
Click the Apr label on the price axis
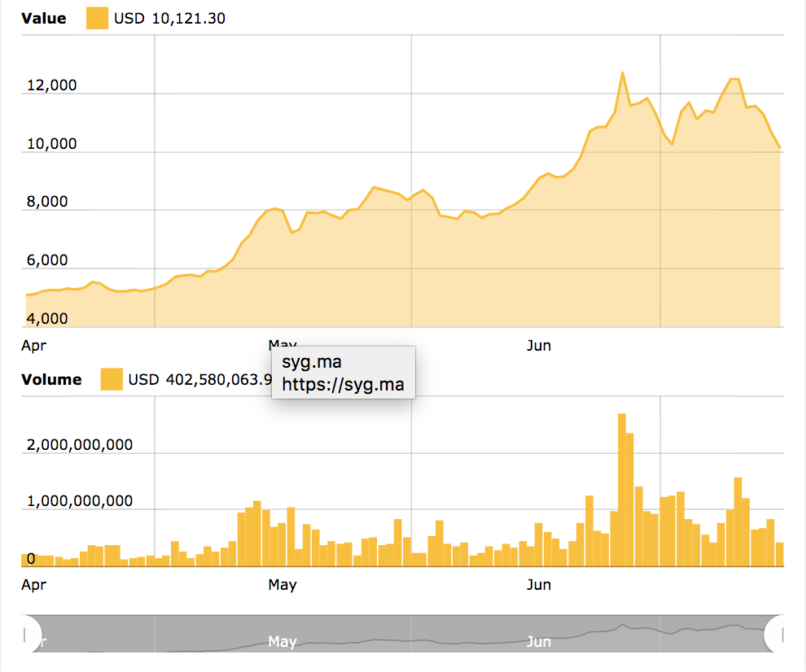click(x=34, y=345)
